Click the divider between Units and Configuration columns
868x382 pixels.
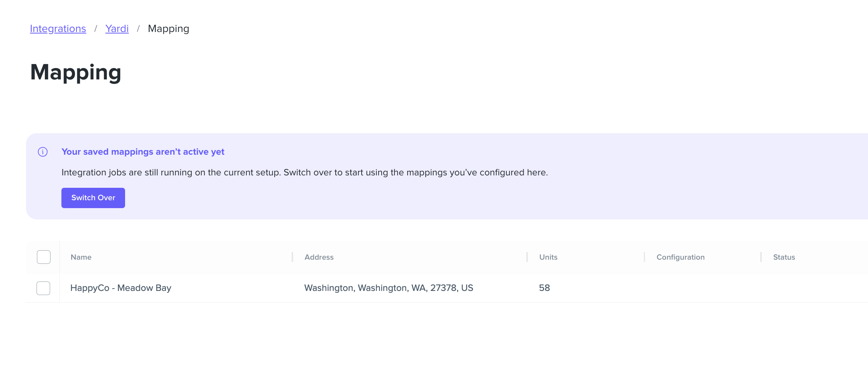tap(645, 257)
